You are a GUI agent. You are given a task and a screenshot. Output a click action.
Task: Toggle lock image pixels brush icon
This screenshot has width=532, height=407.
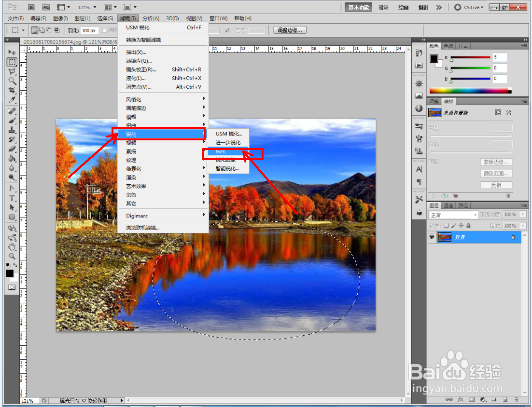tap(454, 225)
